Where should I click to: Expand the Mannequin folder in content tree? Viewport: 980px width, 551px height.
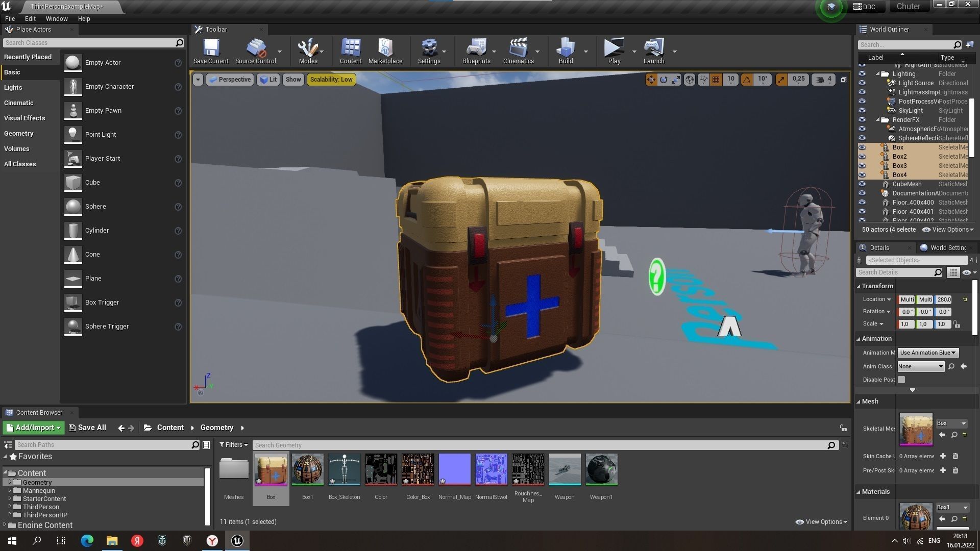(x=10, y=490)
